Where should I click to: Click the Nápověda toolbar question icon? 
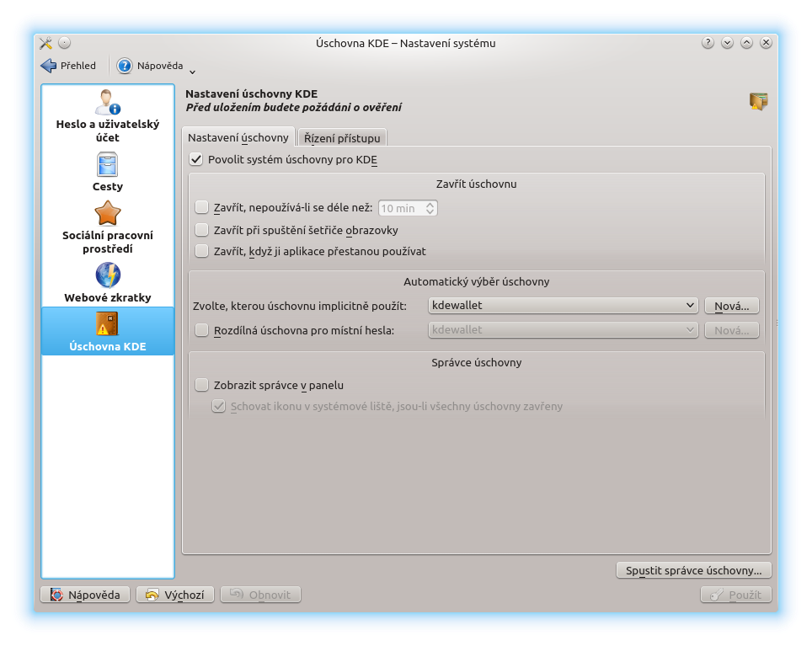click(x=125, y=66)
